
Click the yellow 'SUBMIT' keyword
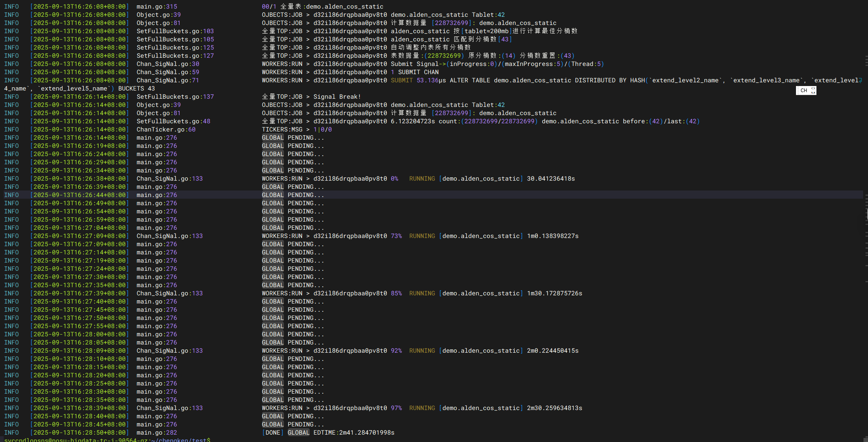tap(401, 80)
